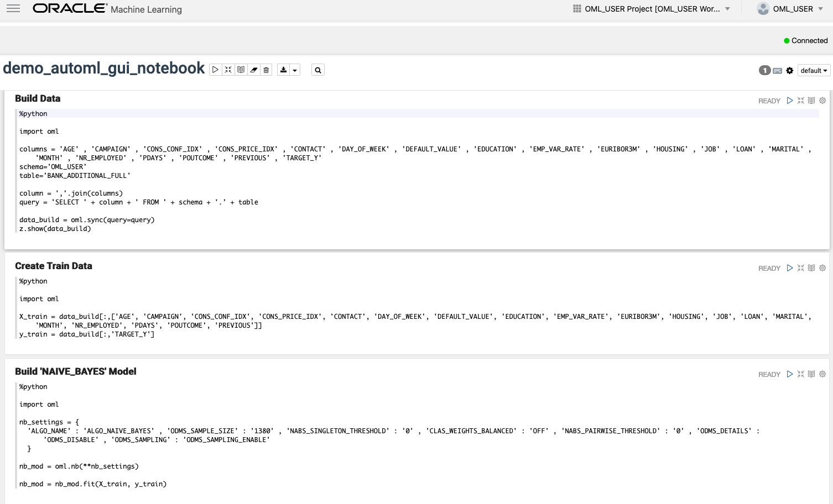The image size is (833, 504).
Task: Delete the notebook using the trash icon
Action: [266, 70]
